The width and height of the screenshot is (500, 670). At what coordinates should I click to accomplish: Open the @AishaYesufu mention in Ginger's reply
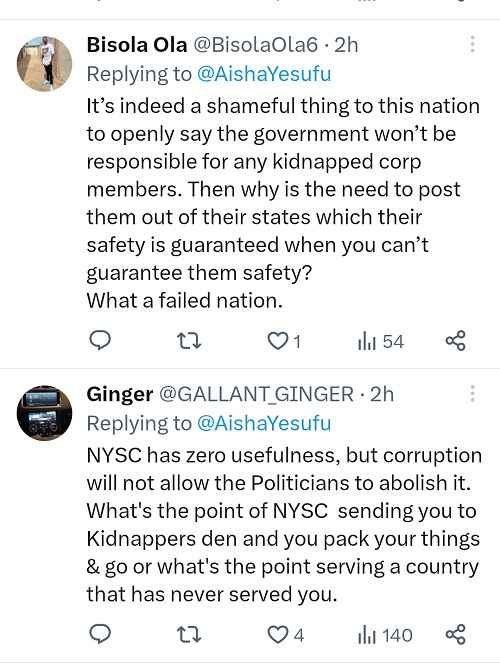point(264,423)
